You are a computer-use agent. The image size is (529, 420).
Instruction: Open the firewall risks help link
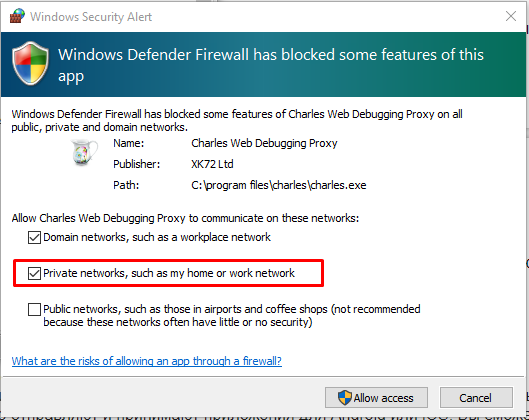[147, 361]
